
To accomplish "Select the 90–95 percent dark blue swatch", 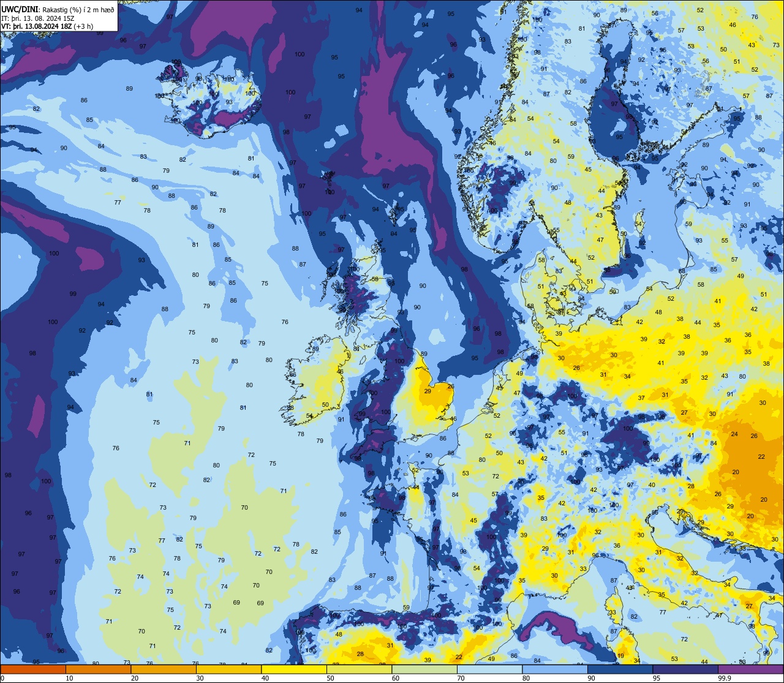I will click(620, 669).
